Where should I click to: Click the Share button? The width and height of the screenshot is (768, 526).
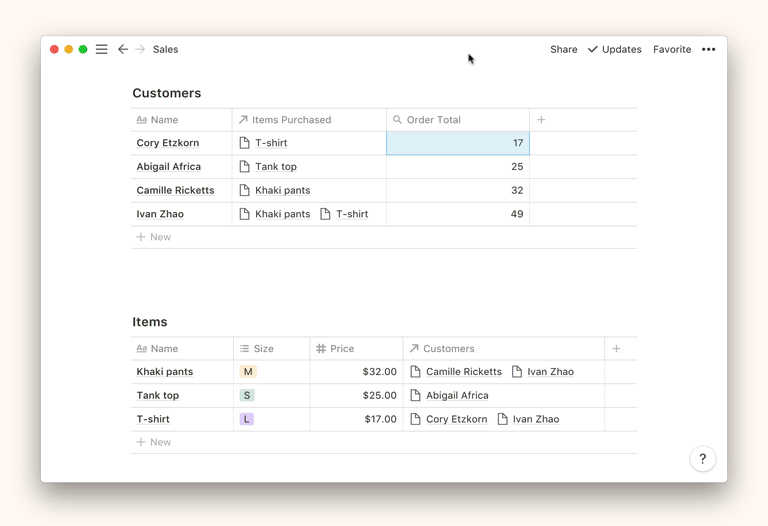pyautogui.click(x=563, y=49)
